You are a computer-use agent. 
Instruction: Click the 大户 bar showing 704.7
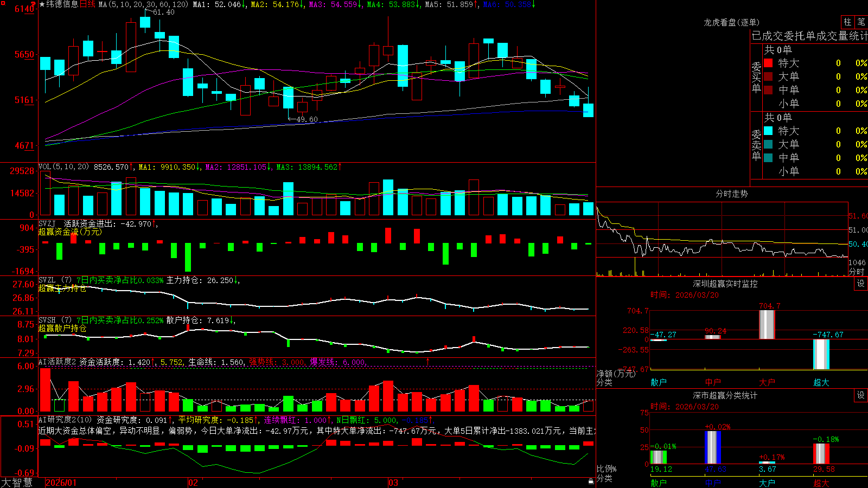click(x=767, y=325)
